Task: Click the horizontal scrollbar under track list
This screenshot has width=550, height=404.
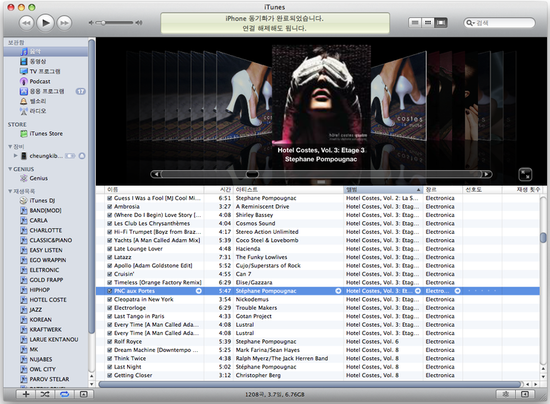Action: pos(309,384)
